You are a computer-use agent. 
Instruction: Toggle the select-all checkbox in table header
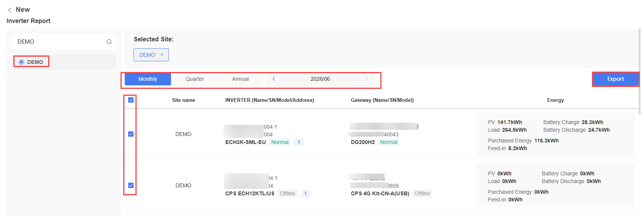[x=131, y=100]
